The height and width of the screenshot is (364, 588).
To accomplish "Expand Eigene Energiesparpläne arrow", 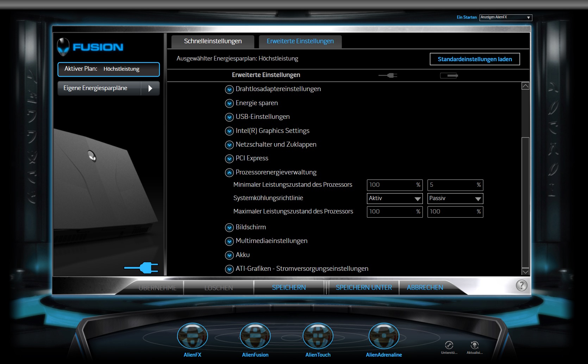I will pos(150,88).
